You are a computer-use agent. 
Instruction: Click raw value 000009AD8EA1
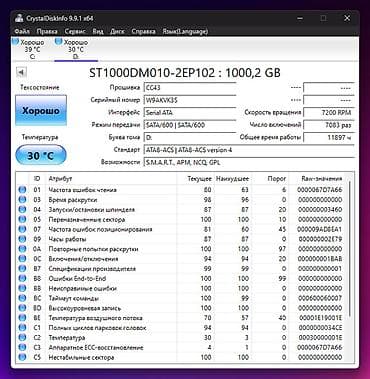pyautogui.click(x=319, y=229)
